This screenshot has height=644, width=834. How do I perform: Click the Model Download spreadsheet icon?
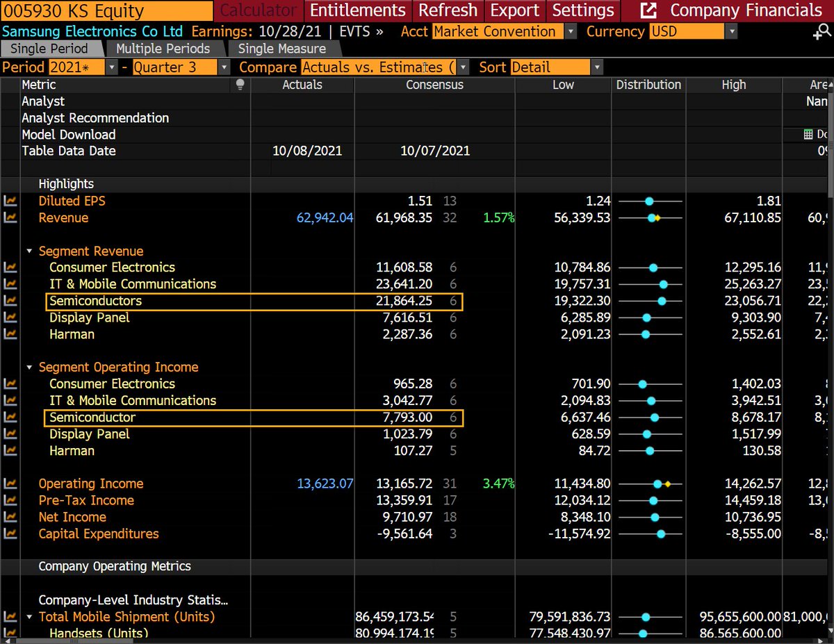tap(808, 135)
